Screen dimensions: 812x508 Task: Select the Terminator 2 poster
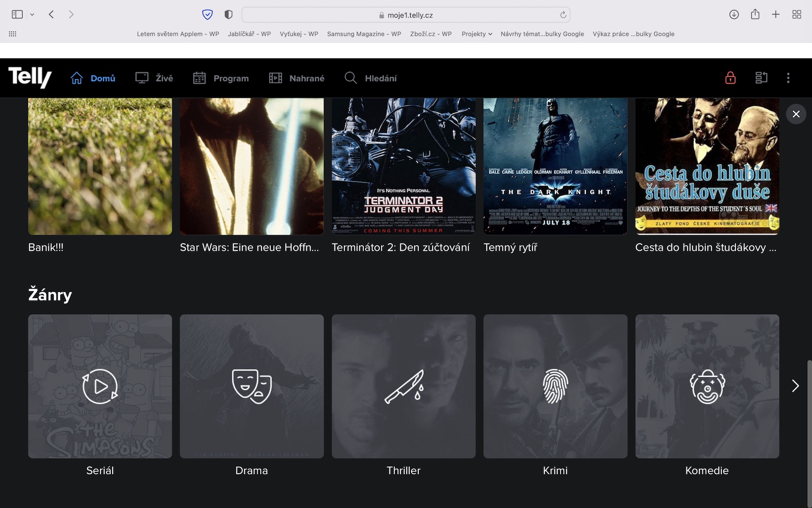point(404,167)
